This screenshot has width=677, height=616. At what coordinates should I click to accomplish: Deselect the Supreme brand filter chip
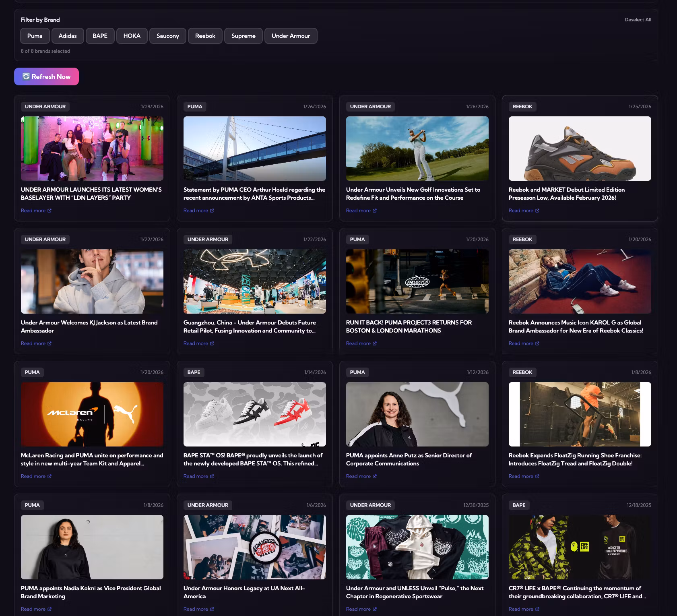click(x=243, y=36)
